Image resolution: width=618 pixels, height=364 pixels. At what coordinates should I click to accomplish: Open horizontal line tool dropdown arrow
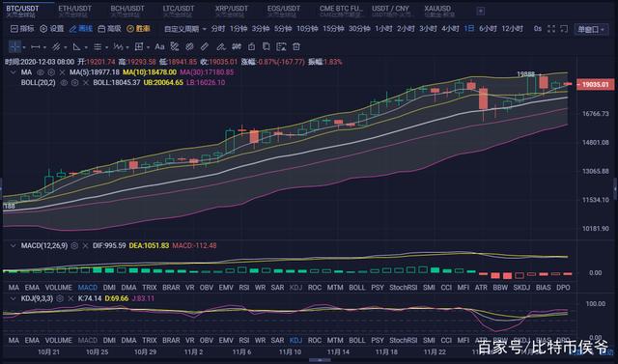[44, 47]
